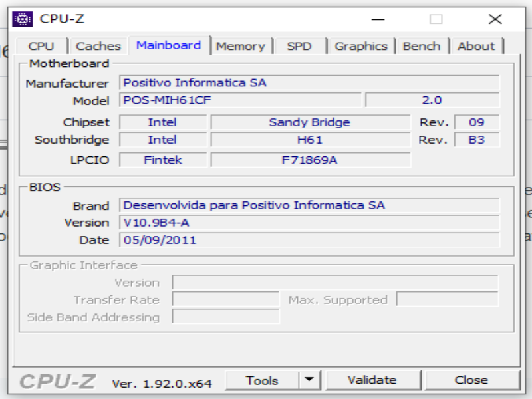Click the LPCIO vendor Fintek
Image resolution: width=532 pixels, height=399 pixels.
click(163, 160)
